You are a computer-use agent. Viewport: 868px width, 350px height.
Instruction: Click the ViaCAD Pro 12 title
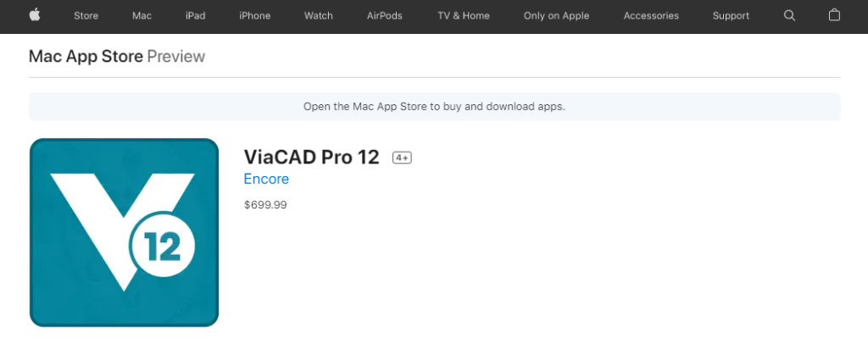point(312,158)
